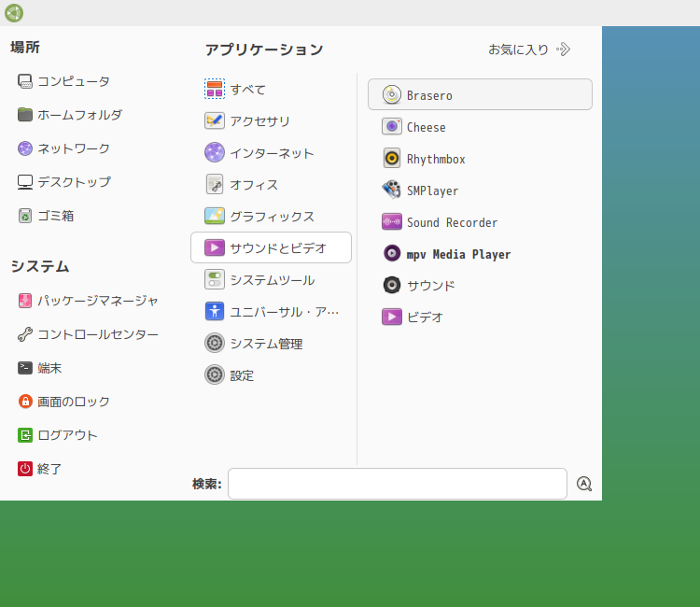The width and height of the screenshot is (700, 607).
Task: Select the 設定 preferences category
Action: [x=271, y=374]
